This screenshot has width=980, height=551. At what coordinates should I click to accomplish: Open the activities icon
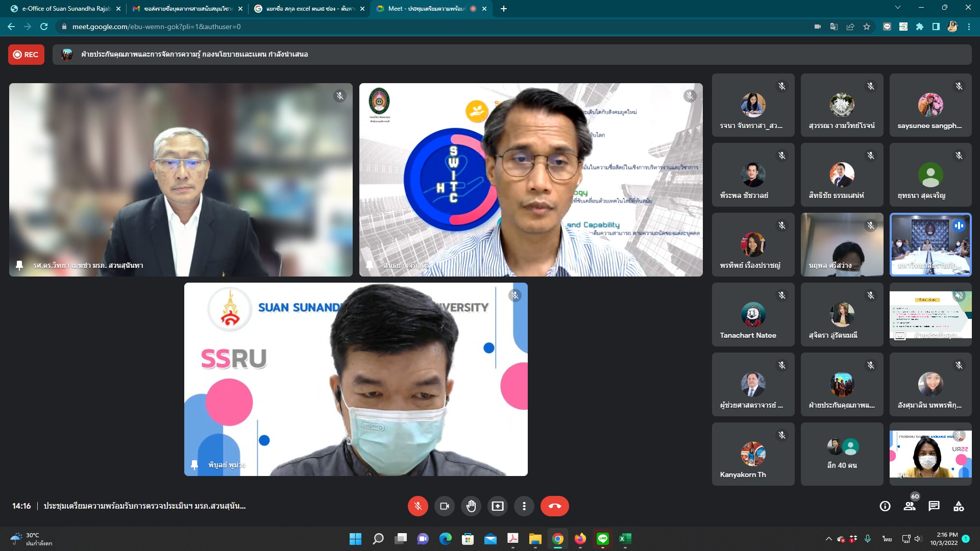pyautogui.click(x=959, y=506)
